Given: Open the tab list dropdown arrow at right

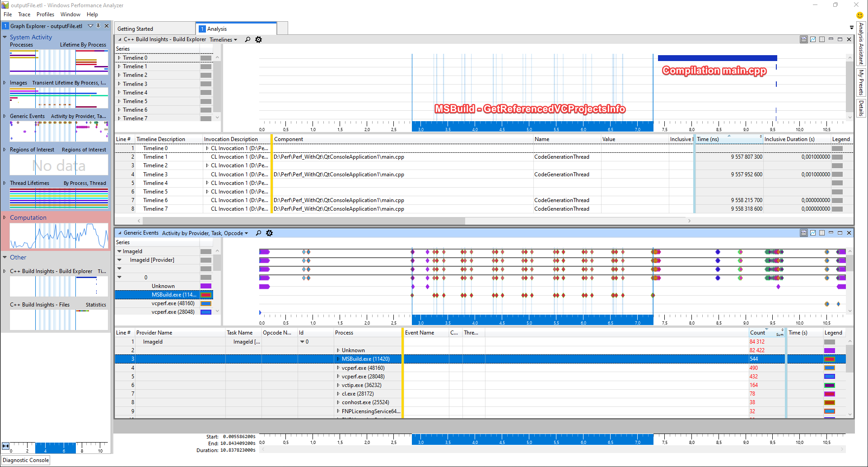Looking at the screenshot, I should [852, 28].
